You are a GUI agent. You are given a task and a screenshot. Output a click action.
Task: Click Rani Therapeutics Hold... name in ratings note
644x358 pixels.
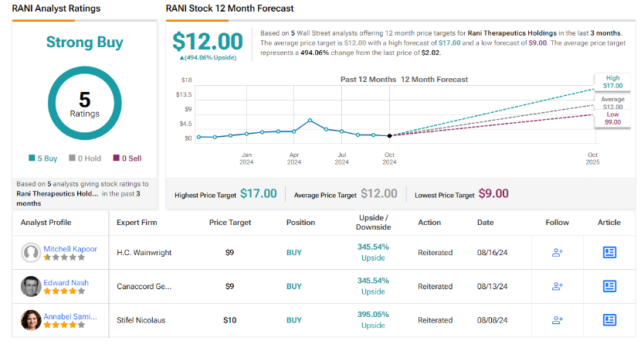[57, 193]
